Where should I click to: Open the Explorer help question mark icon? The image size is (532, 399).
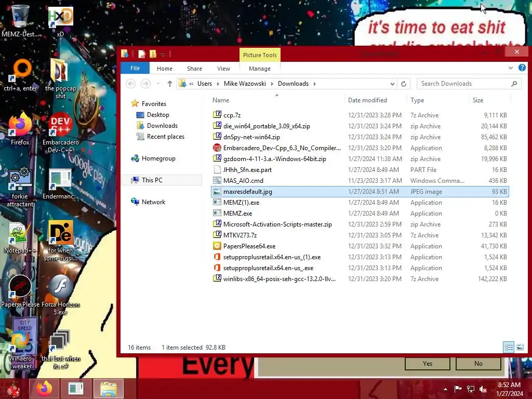(x=522, y=68)
